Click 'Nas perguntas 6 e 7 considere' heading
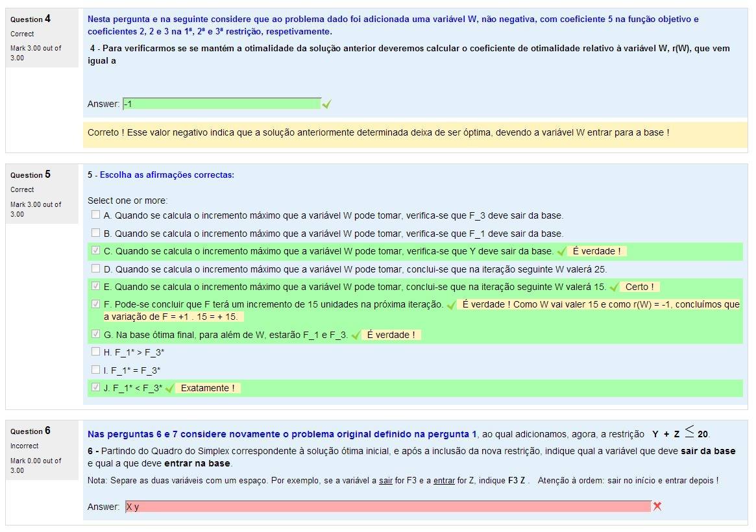 (282, 434)
